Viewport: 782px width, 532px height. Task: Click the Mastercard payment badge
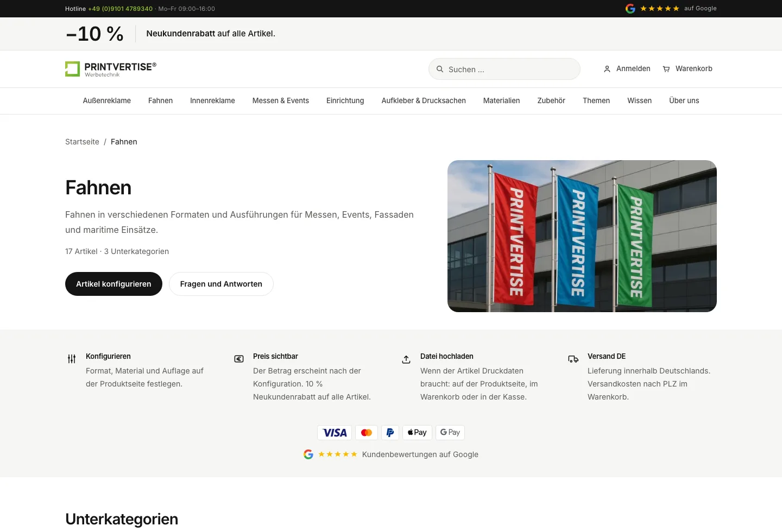coord(367,433)
